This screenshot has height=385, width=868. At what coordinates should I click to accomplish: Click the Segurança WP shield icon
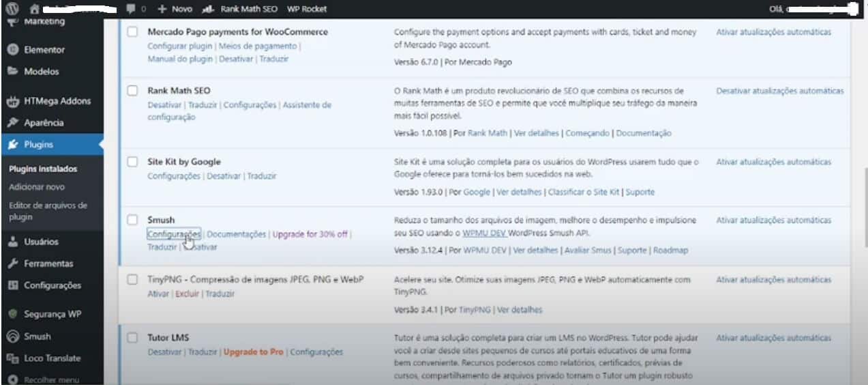coord(12,314)
